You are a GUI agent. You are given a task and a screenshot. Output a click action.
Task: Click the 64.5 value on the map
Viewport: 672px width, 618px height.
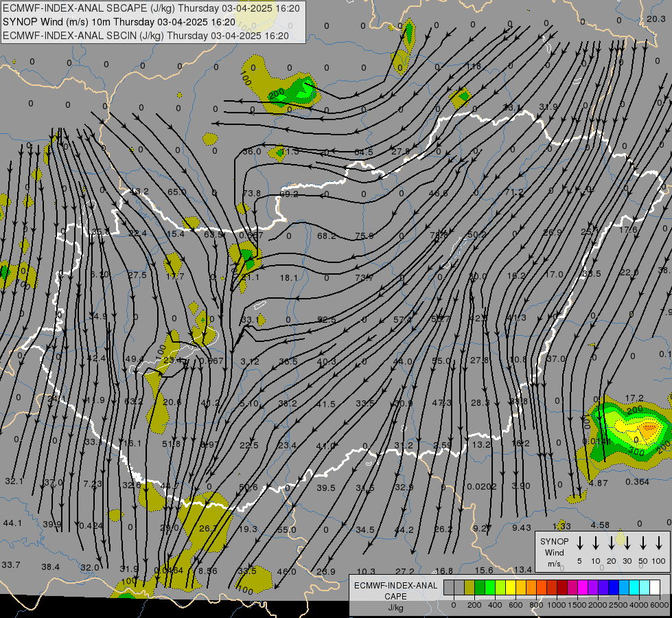pos(363,152)
